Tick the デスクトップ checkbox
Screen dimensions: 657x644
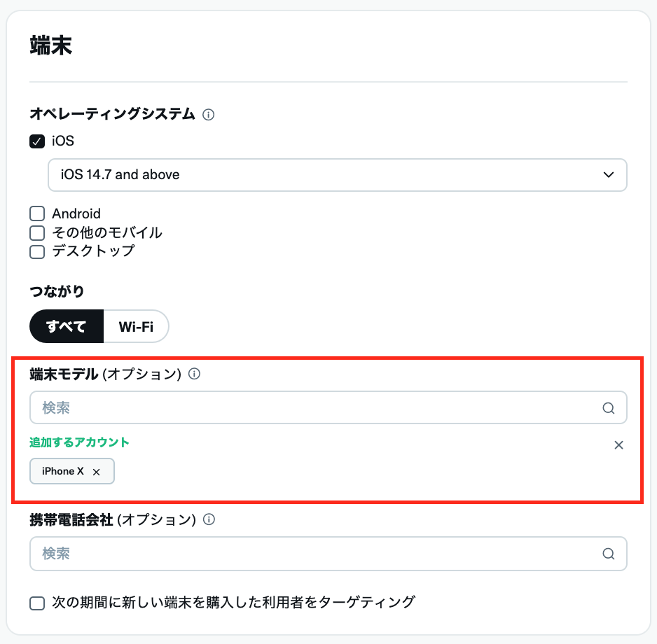click(x=37, y=251)
